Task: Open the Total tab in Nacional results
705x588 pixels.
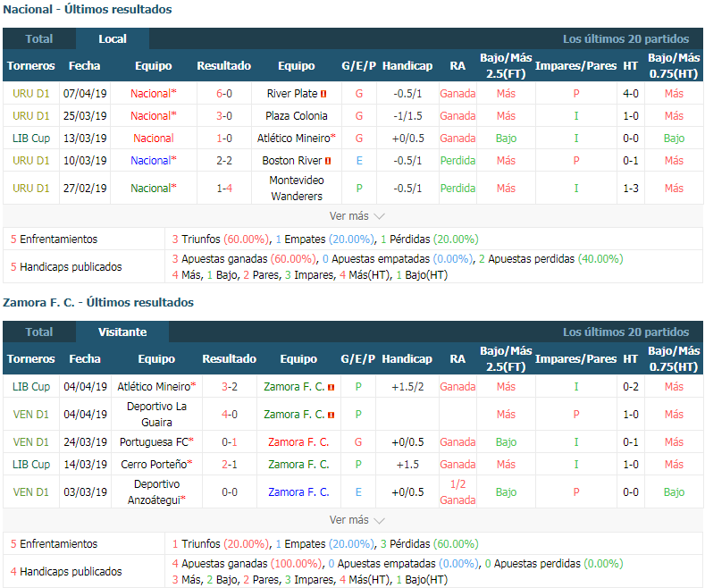Action: tap(39, 39)
